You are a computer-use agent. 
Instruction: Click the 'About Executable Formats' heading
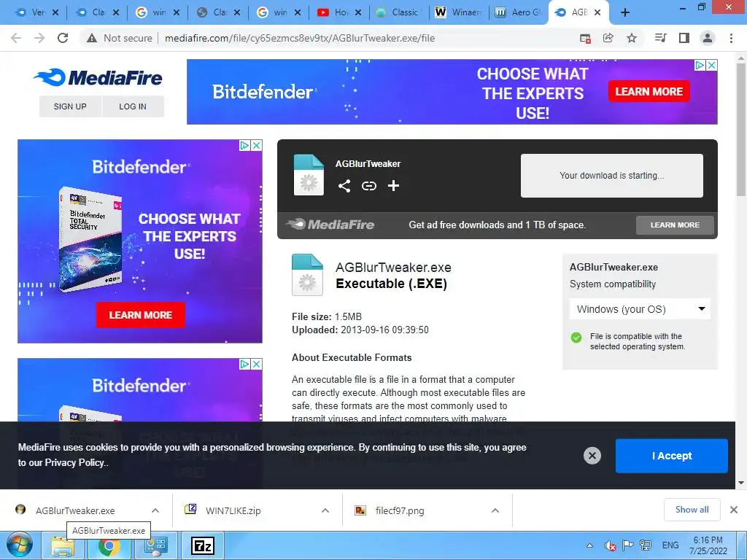352,357
